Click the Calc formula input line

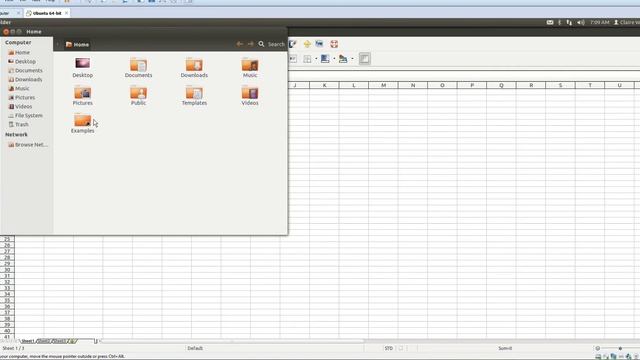[x=464, y=75]
